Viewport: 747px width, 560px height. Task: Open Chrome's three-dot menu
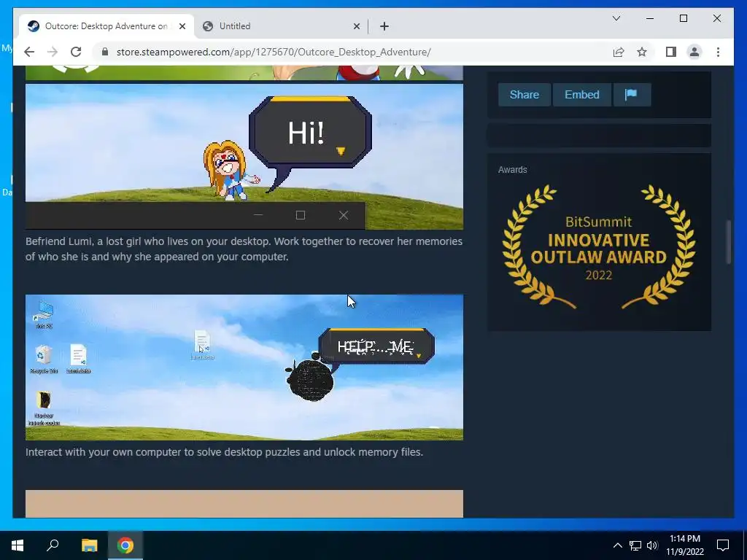pos(718,52)
